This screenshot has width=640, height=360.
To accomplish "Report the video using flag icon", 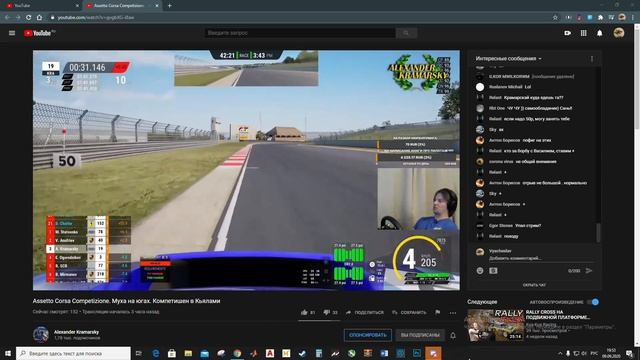I will pos(438,312).
